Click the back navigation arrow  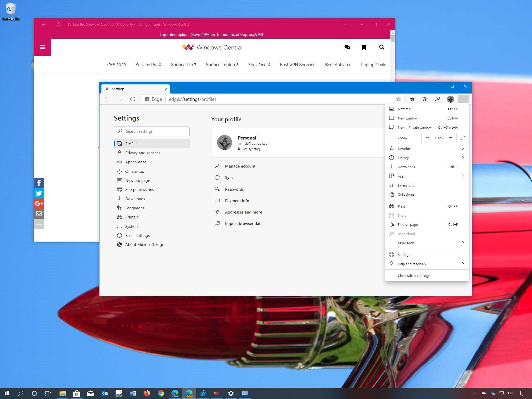point(108,99)
